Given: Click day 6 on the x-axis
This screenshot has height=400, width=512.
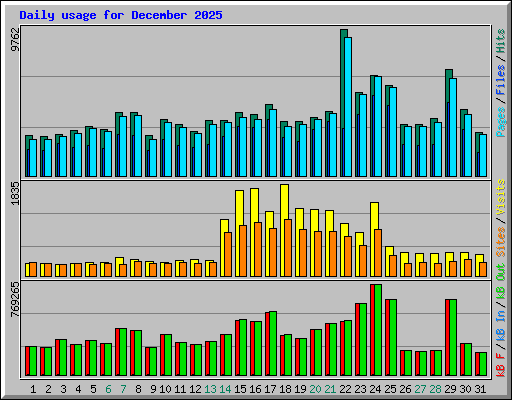Looking at the screenshot, I should pos(108,389).
